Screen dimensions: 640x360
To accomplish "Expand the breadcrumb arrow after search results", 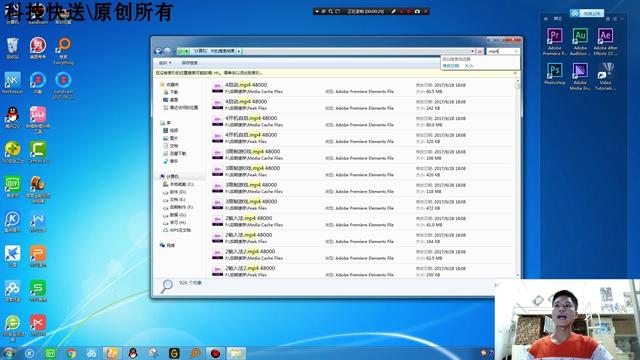I will click(239, 51).
